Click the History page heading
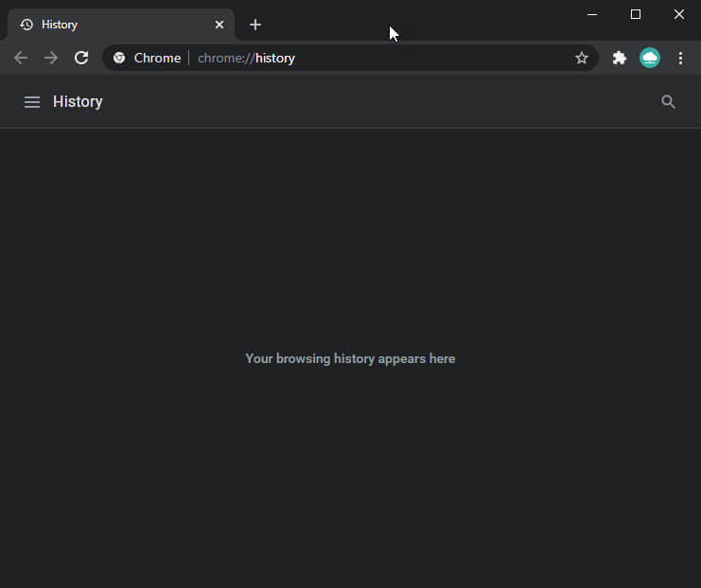Image resolution: width=701 pixels, height=588 pixels. coord(78,102)
